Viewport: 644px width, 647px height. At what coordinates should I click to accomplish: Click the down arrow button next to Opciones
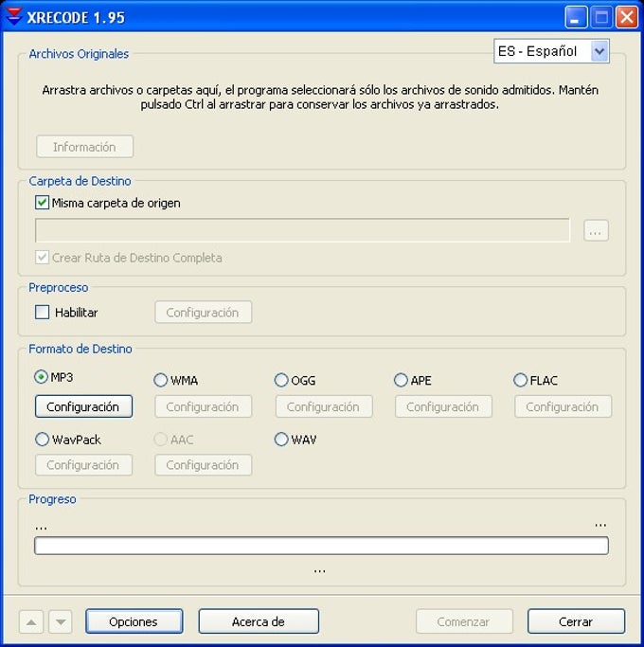click(61, 621)
